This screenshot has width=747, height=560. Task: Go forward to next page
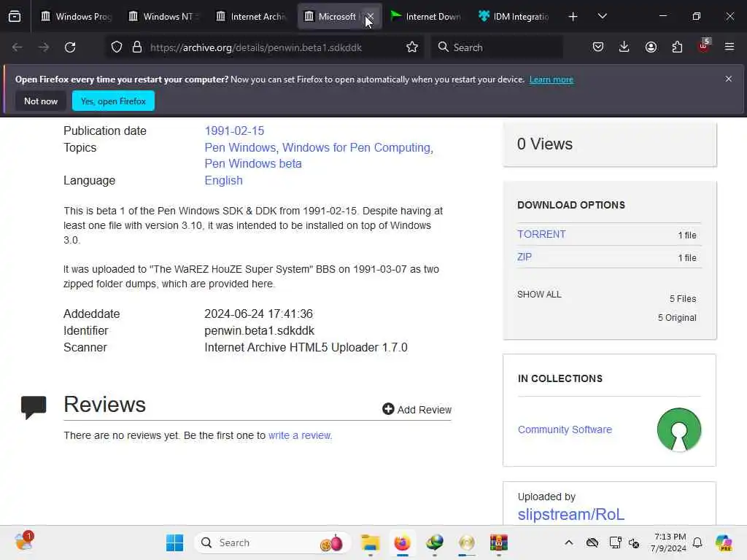click(x=43, y=47)
